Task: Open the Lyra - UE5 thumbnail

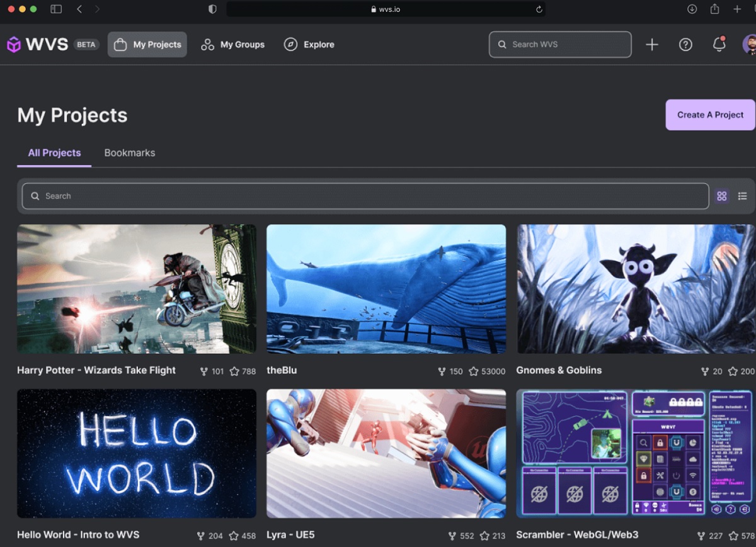Action: point(386,453)
